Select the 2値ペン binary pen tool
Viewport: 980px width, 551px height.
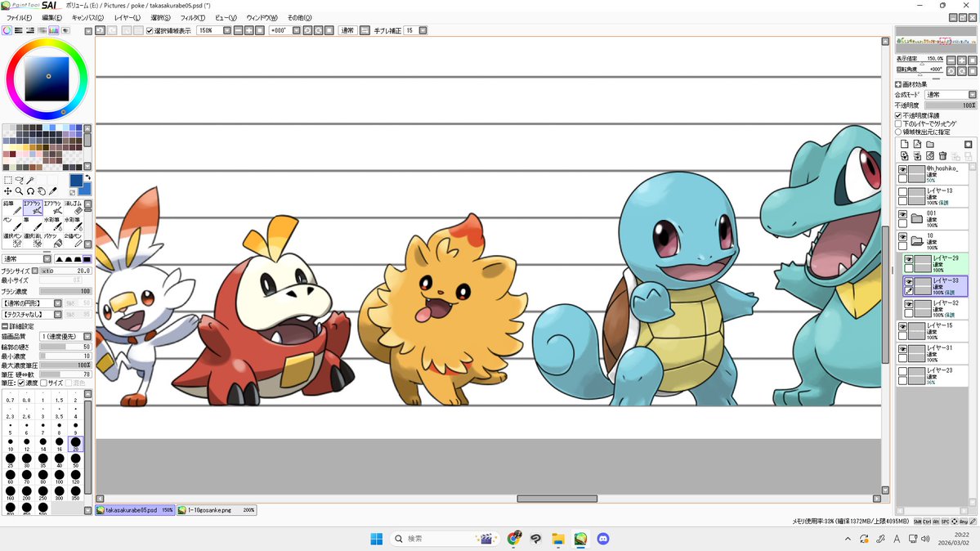pyautogui.click(x=73, y=240)
